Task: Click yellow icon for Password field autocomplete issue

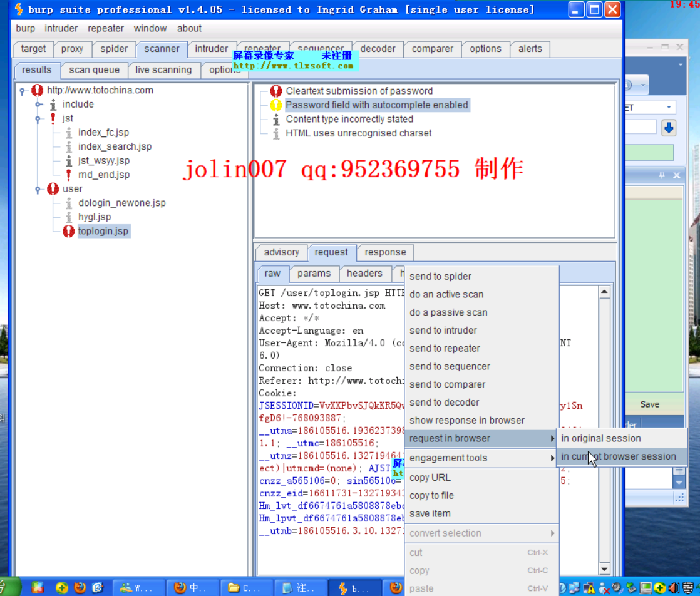Action: pos(276,105)
